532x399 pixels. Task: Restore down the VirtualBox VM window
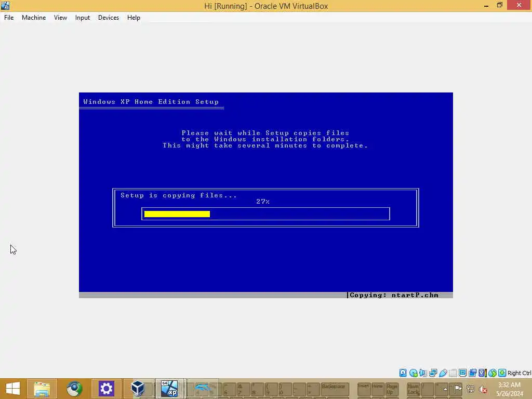coord(499,5)
